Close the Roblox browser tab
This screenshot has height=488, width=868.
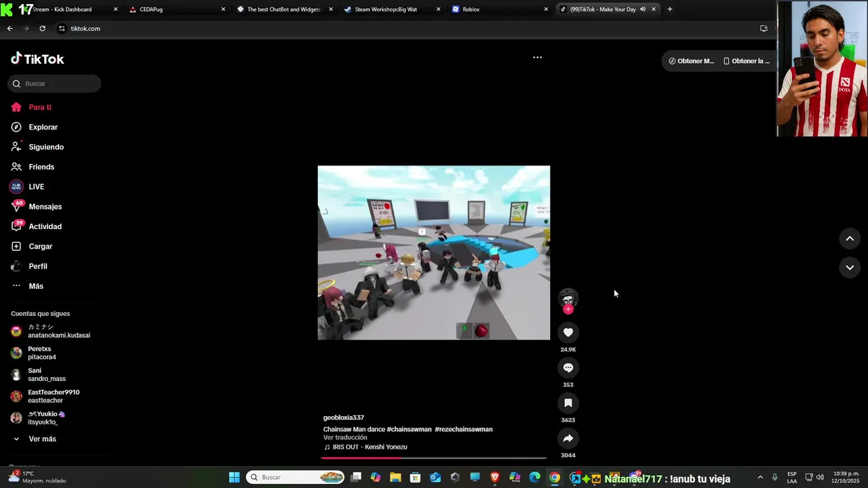[x=546, y=9]
